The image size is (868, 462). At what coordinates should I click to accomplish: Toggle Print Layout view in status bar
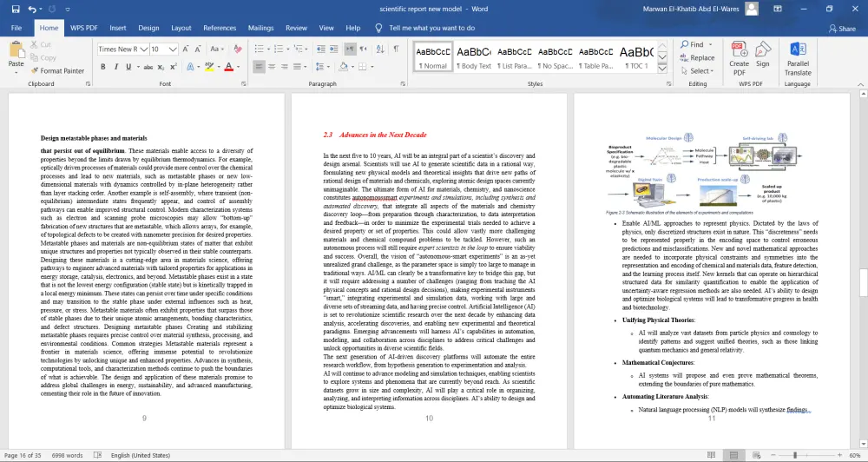pos(733,455)
